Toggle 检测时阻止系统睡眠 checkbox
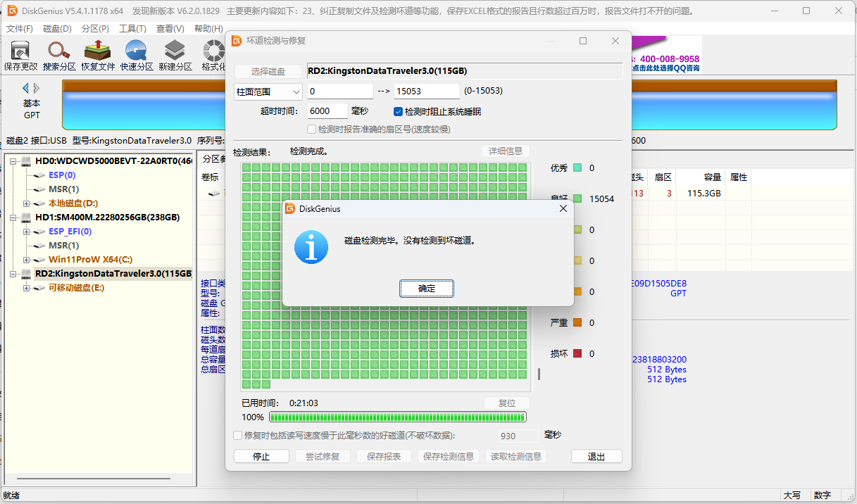Viewport: 857px width, 504px height. 398,111
